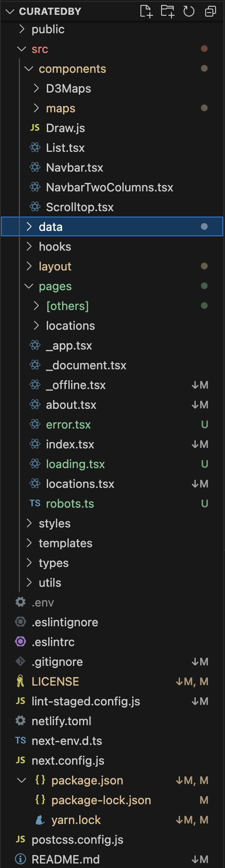Collapse nested files under package.json

[21, 780]
